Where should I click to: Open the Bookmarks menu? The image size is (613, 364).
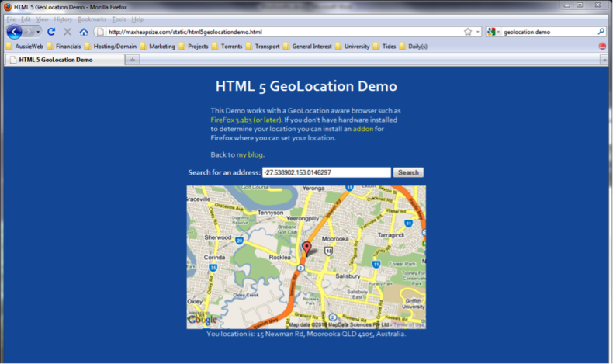[92, 19]
